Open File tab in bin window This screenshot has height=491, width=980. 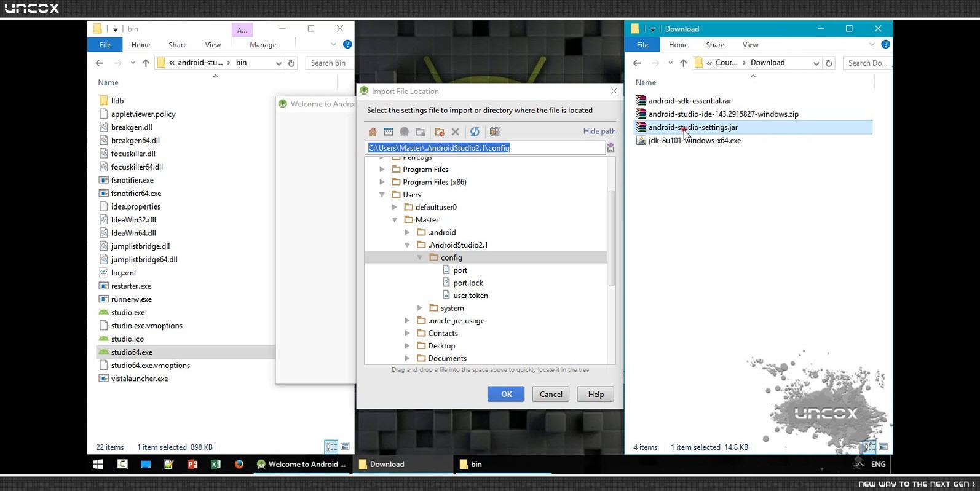click(105, 45)
